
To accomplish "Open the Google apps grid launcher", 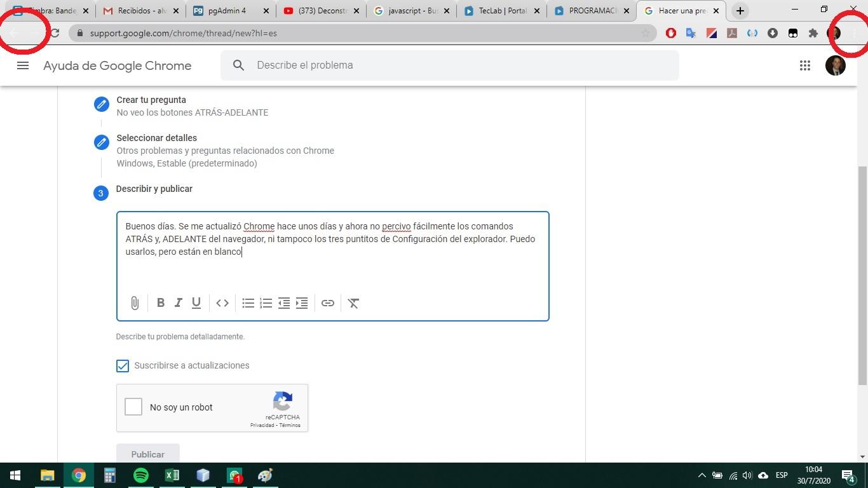I will point(805,65).
